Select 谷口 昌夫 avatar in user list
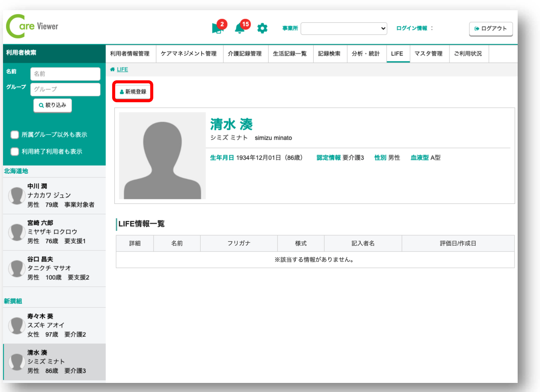540x392 pixels. coord(17,268)
